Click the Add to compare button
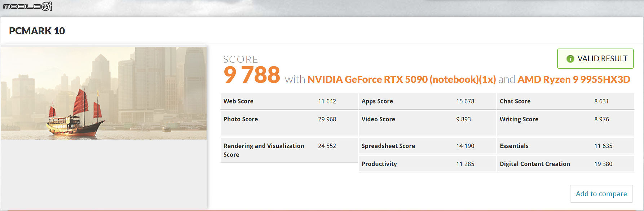Viewport: 644px width, 211px height. pyautogui.click(x=601, y=194)
